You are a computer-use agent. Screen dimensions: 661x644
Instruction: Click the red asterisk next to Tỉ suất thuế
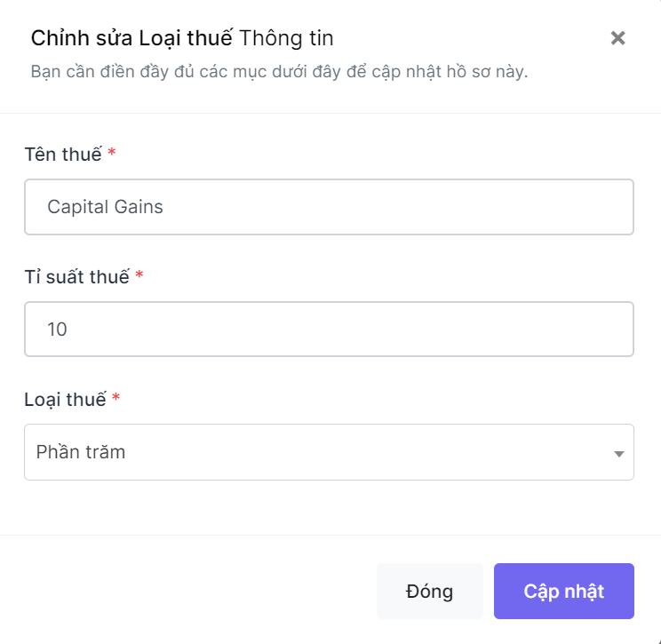(139, 274)
